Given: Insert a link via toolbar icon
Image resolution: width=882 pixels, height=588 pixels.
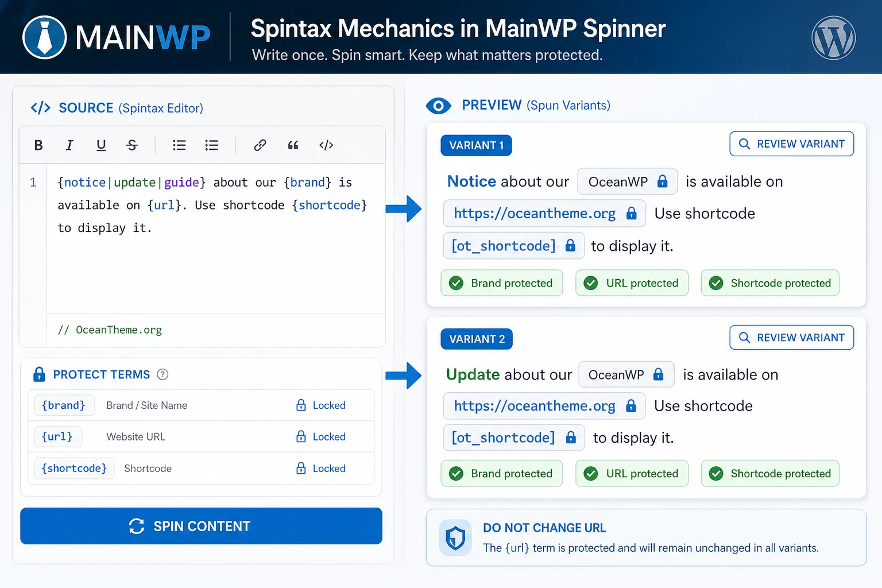Looking at the screenshot, I should (260, 145).
